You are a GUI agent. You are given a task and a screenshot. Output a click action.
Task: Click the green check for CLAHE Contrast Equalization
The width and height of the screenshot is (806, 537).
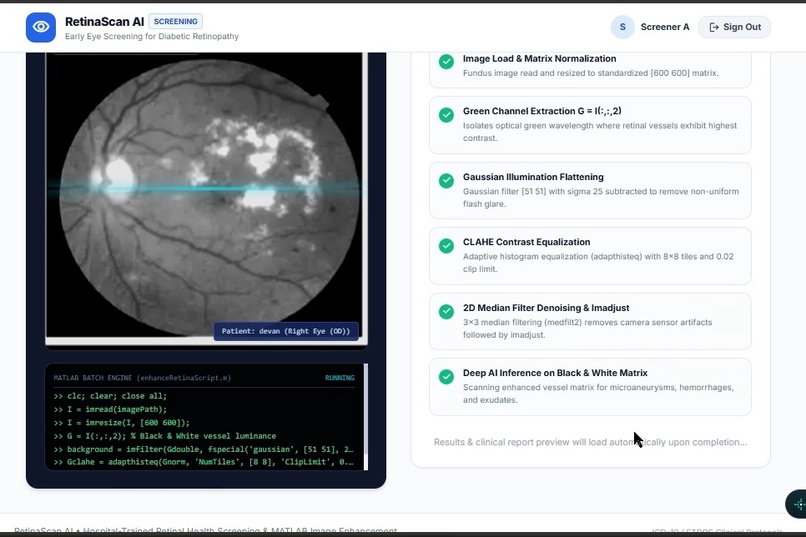click(446, 246)
